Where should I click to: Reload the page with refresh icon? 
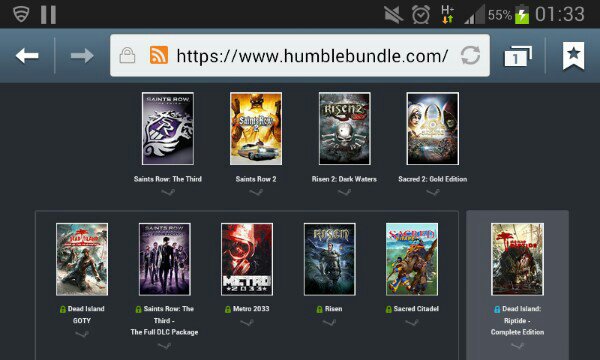470,55
